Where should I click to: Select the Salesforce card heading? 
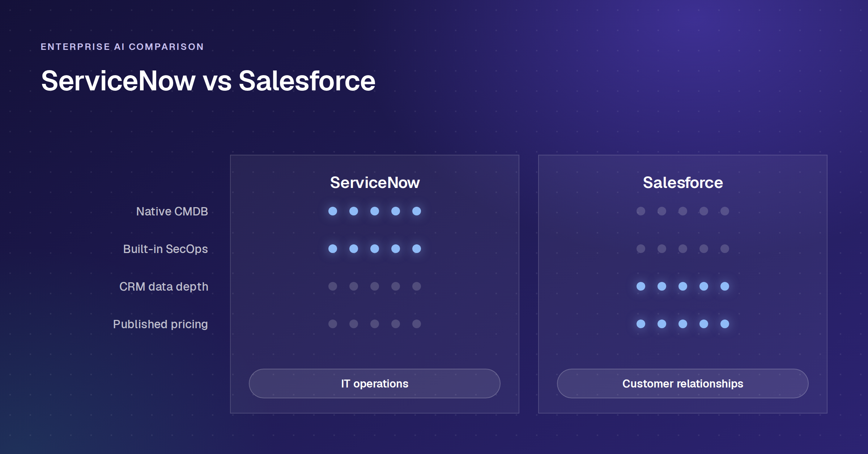(x=683, y=183)
